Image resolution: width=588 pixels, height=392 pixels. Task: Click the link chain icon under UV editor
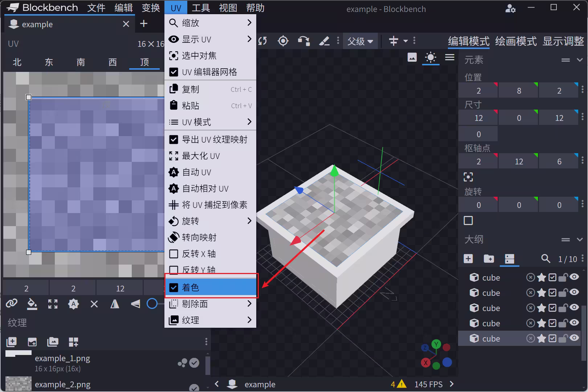pyautogui.click(x=11, y=304)
